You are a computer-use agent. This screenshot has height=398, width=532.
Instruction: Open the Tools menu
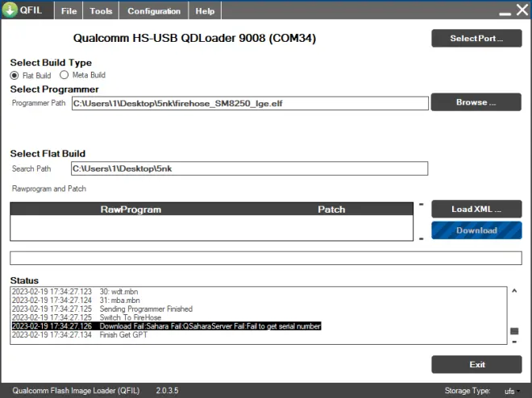coord(101,11)
